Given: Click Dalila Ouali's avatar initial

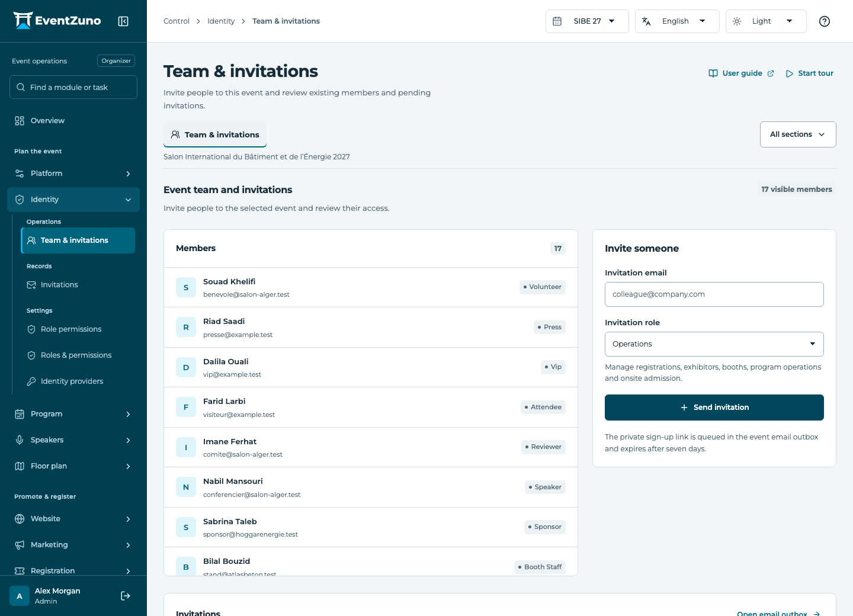Looking at the screenshot, I should [186, 367].
